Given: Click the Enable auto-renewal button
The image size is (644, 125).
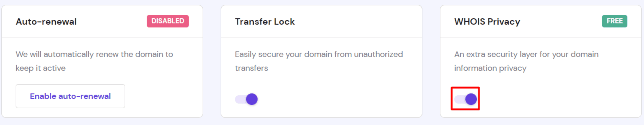Looking at the screenshot, I should point(70,96).
